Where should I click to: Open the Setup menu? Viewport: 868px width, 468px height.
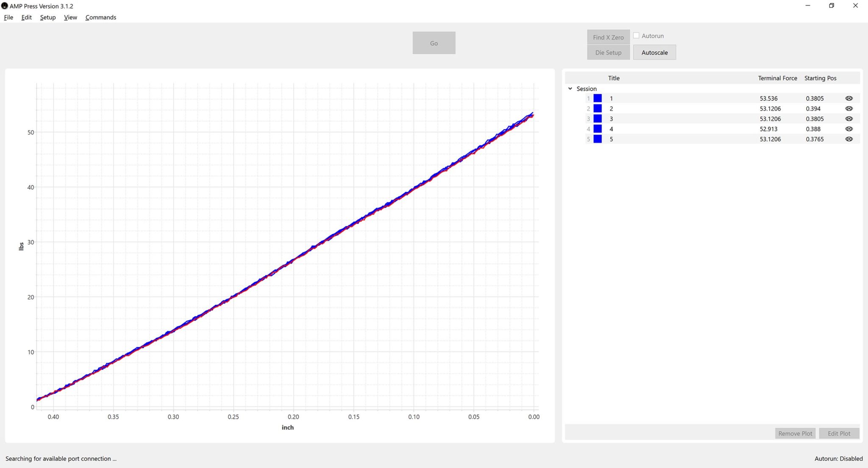47,17
